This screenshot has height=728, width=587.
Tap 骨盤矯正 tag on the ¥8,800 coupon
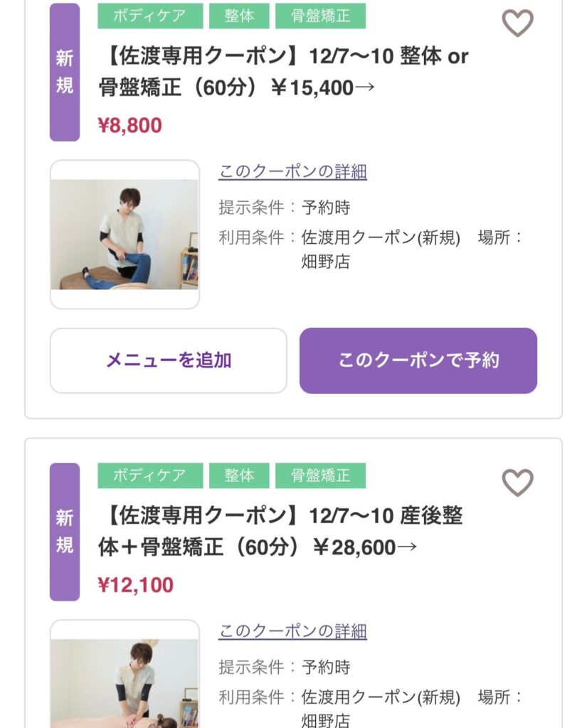(320, 16)
